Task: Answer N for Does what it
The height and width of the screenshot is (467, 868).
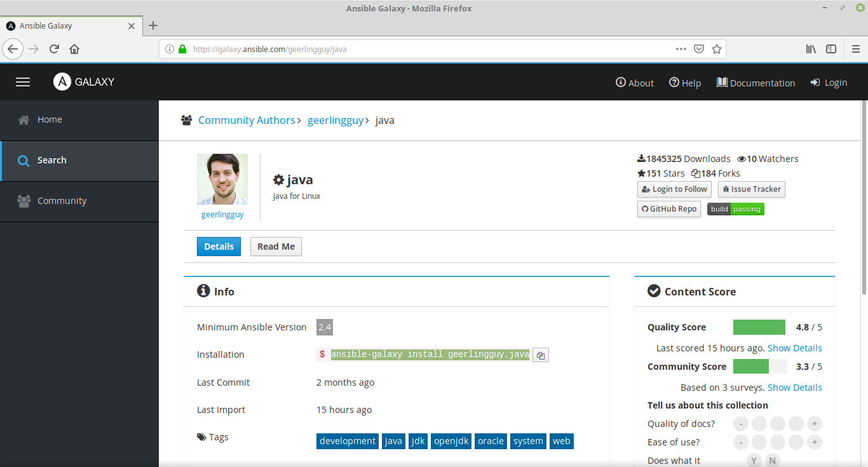Action: click(772, 461)
